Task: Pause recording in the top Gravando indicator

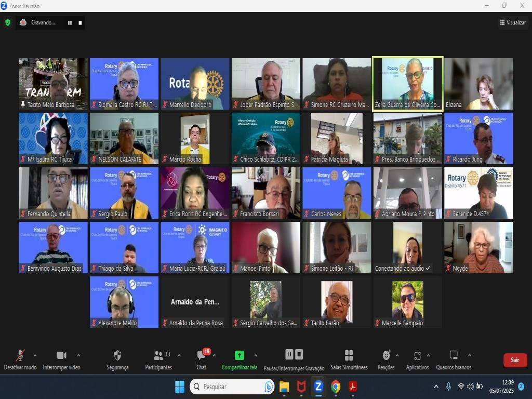Action: click(70, 23)
